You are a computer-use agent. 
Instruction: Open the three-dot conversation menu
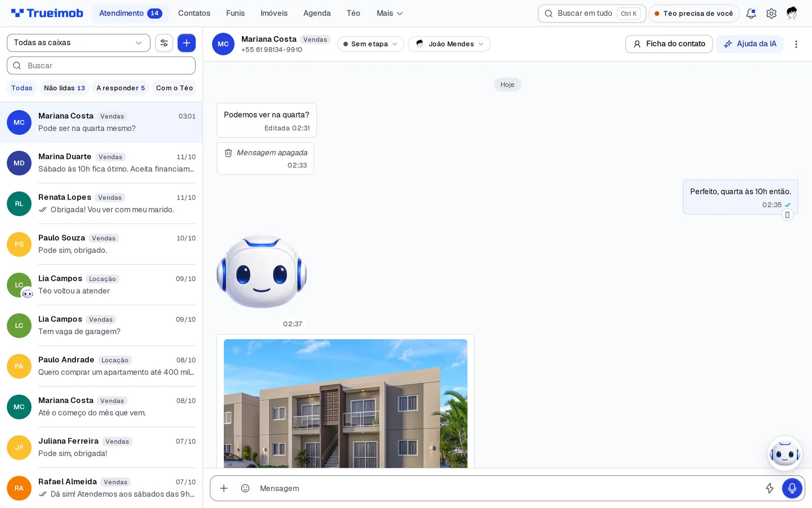[x=796, y=44]
